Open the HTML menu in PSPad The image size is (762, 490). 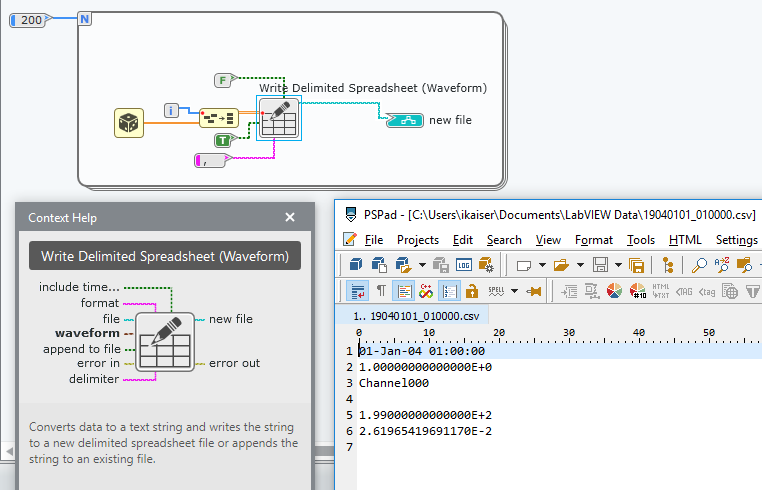coord(685,240)
